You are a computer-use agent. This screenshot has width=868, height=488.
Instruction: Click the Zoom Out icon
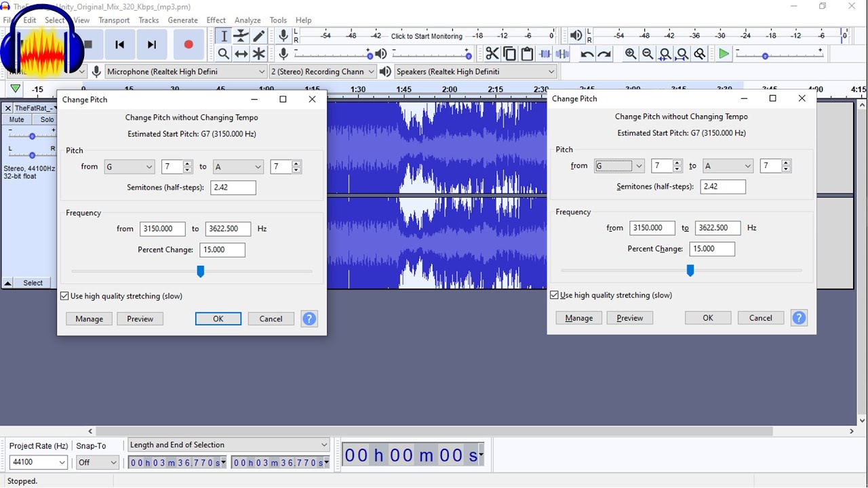[648, 54]
